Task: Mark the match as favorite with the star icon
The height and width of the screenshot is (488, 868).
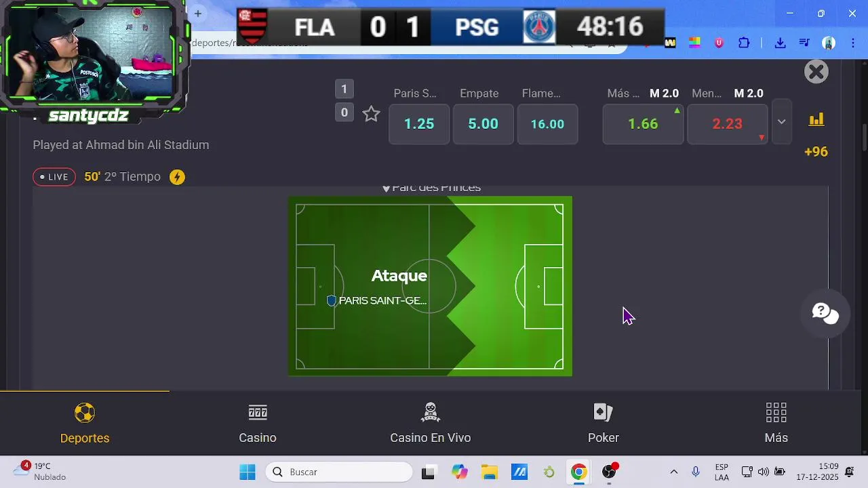Action: coord(371,114)
